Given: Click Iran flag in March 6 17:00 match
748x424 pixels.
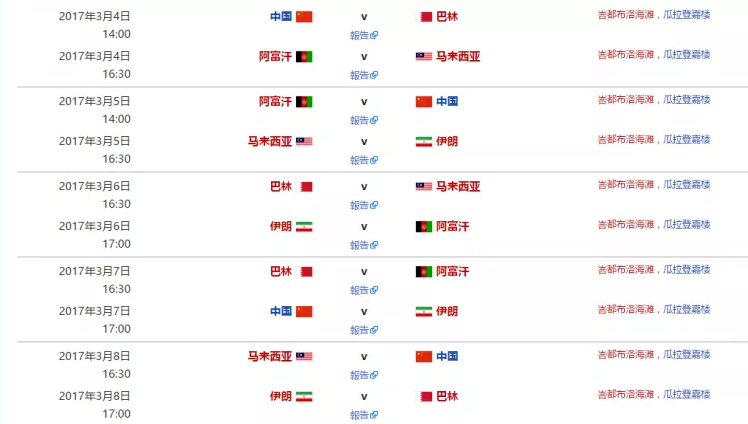Looking at the screenshot, I should (x=304, y=227).
